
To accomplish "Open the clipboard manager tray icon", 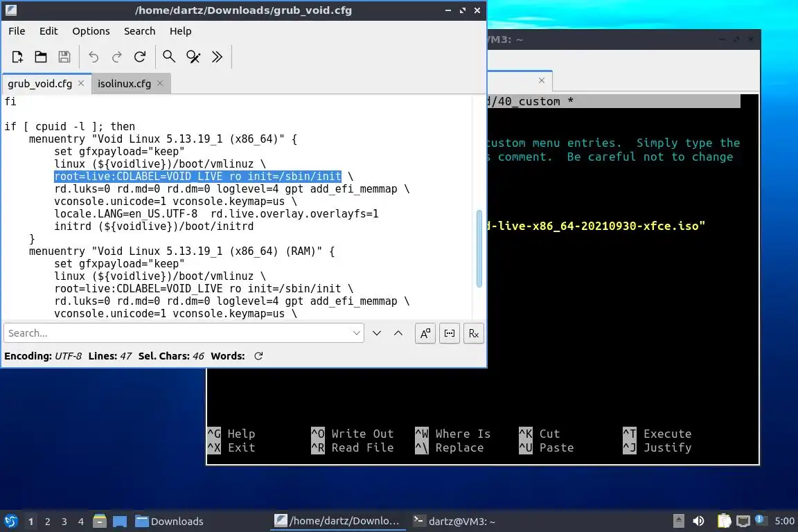I will click(x=724, y=521).
